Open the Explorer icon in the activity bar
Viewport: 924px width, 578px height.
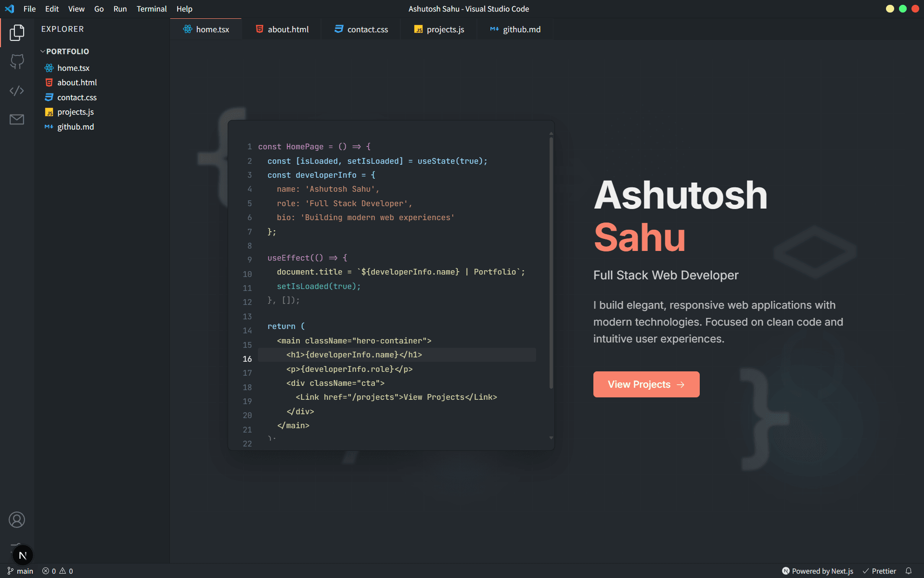coord(17,32)
